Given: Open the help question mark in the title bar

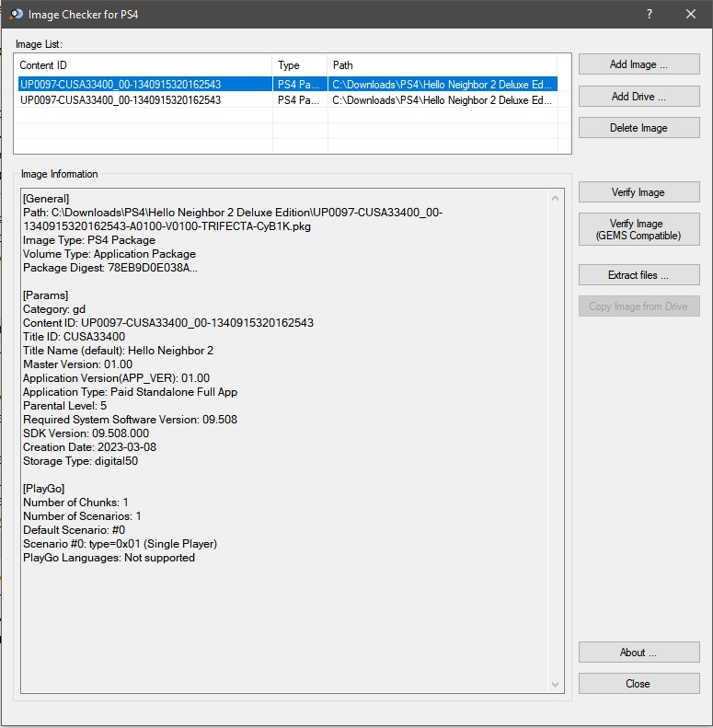Looking at the screenshot, I should [650, 14].
